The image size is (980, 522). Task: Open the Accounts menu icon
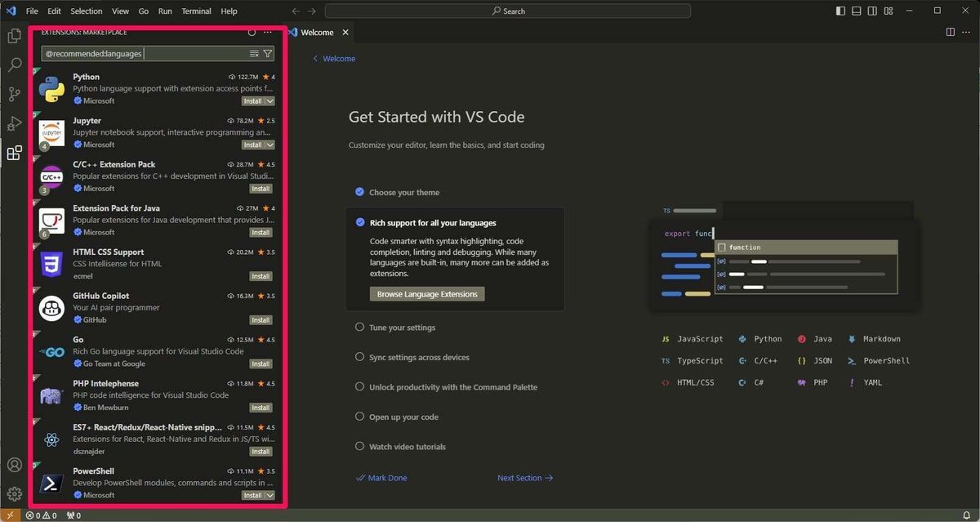(x=14, y=465)
